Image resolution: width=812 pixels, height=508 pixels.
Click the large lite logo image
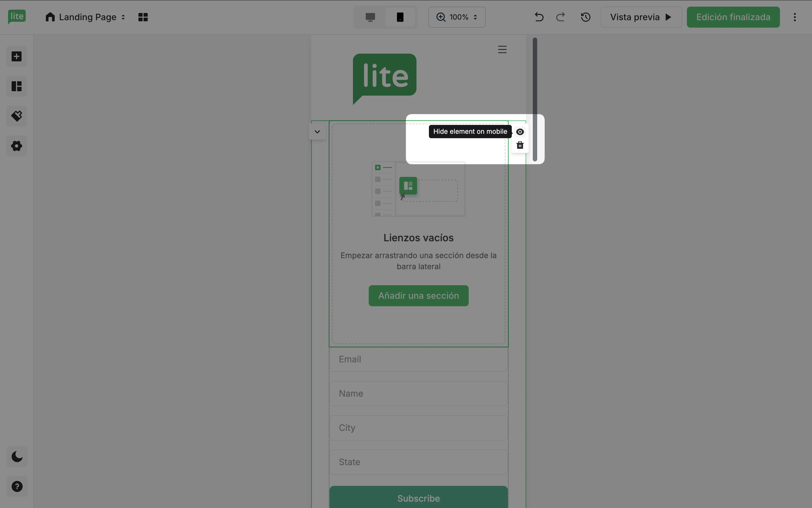[x=385, y=79]
